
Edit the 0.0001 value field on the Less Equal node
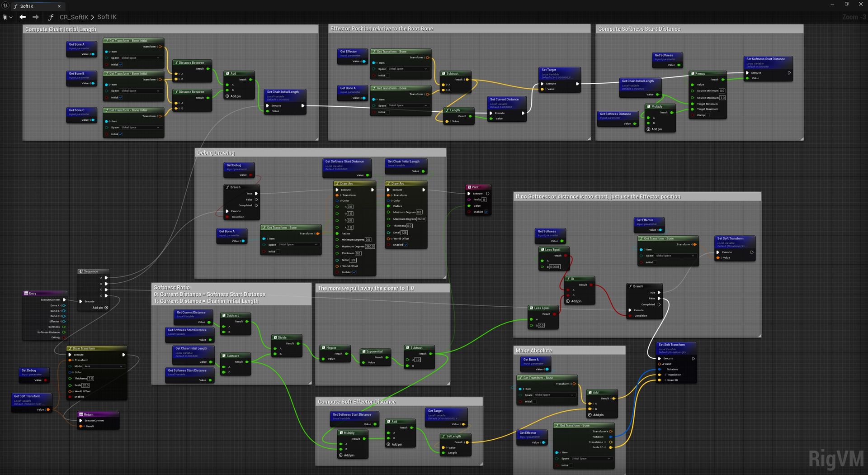[554, 266]
